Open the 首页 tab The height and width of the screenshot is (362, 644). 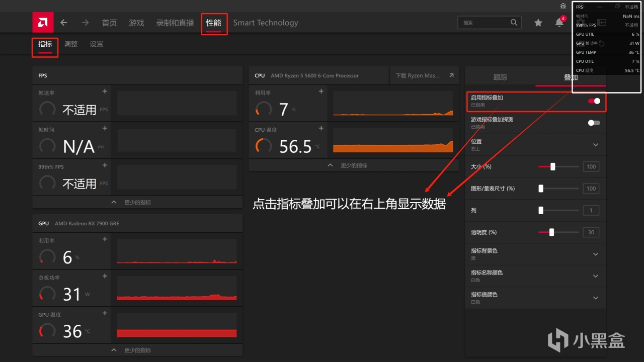pos(109,23)
